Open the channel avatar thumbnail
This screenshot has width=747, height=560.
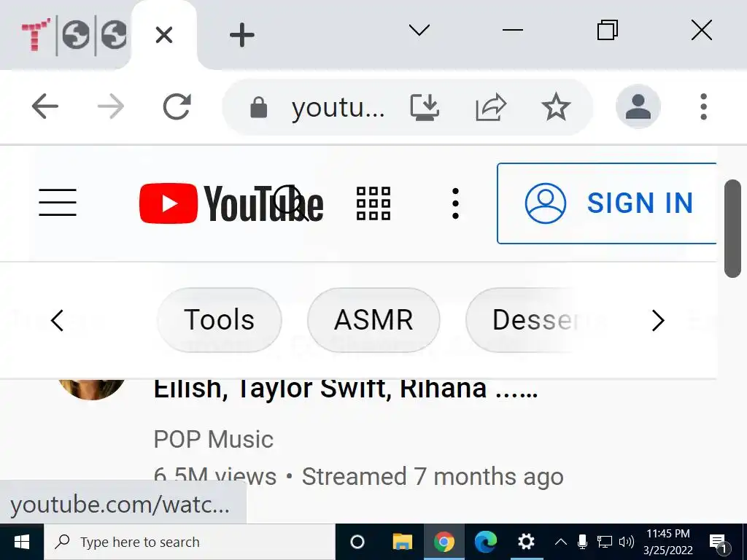point(92,389)
